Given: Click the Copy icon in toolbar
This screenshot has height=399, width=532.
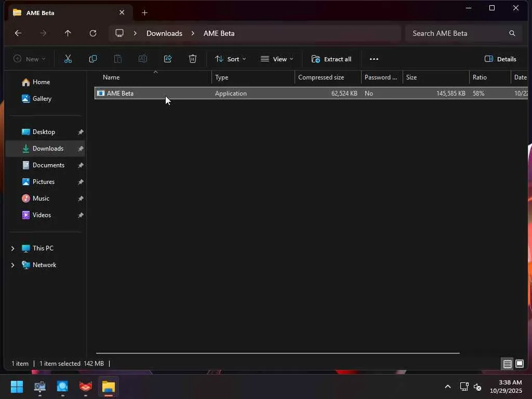Looking at the screenshot, I should [x=92, y=59].
